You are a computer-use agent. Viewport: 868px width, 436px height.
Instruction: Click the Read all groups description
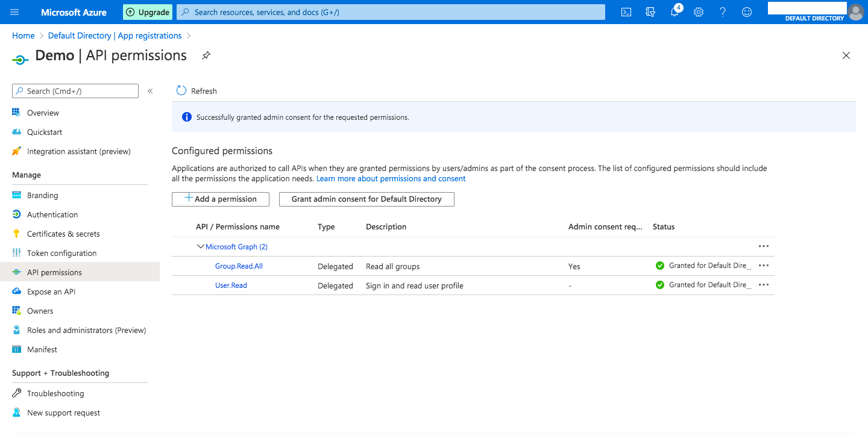[393, 266]
